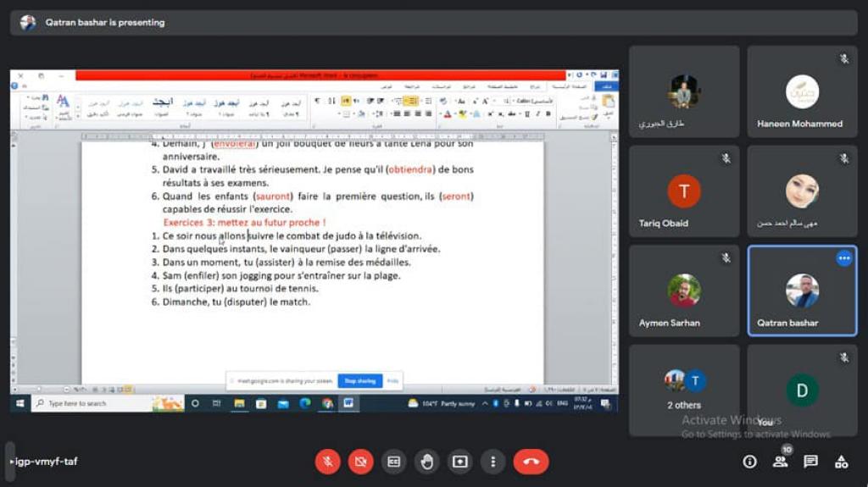
Task: Select the 2 others participants tile
Action: 683,390
